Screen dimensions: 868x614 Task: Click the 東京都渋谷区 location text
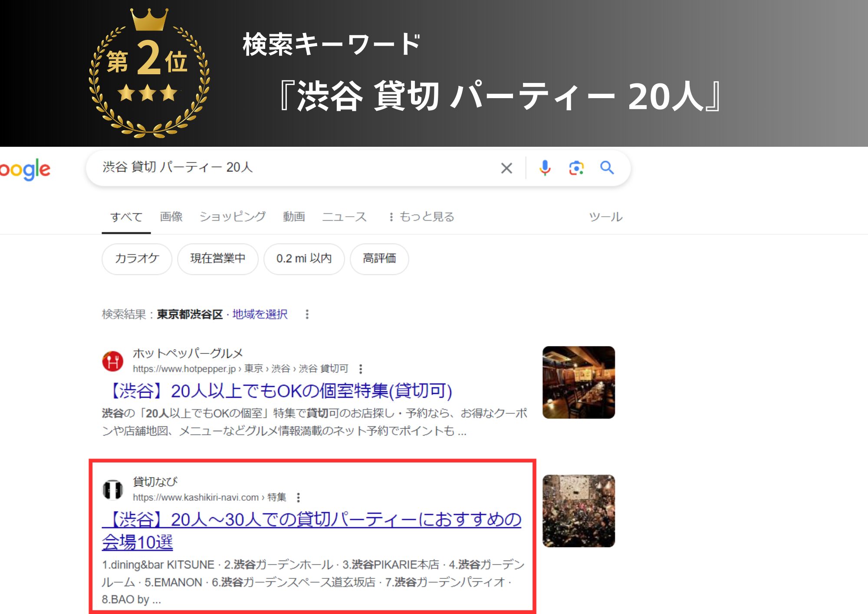coord(190,314)
